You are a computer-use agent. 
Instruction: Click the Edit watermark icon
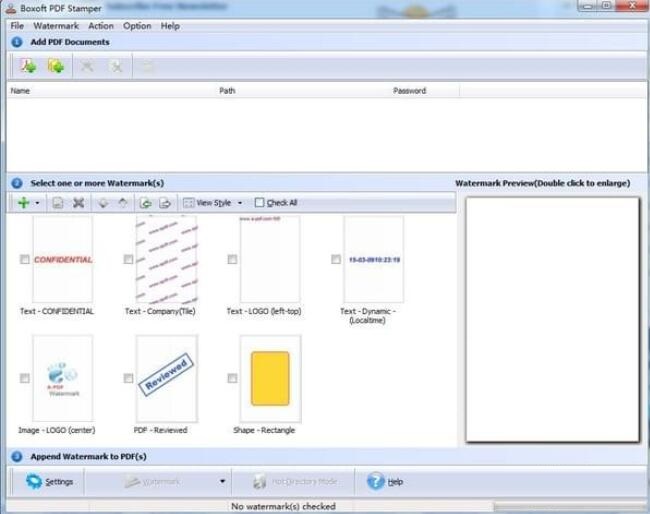58,203
